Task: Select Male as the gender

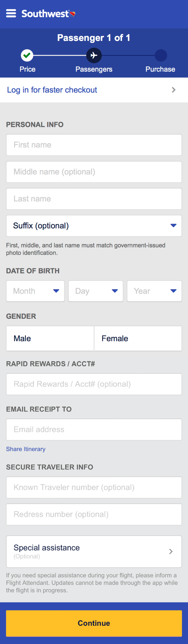Action: pos(50,338)
